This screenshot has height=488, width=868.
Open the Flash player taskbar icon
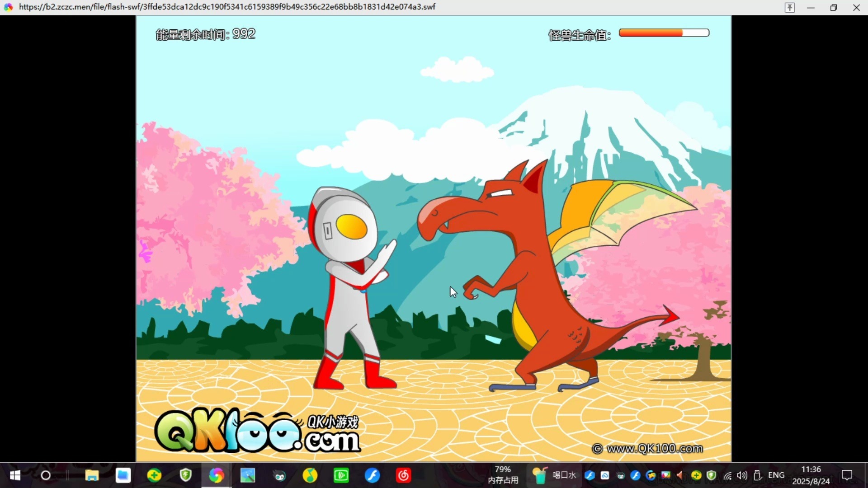coord(372,475)
